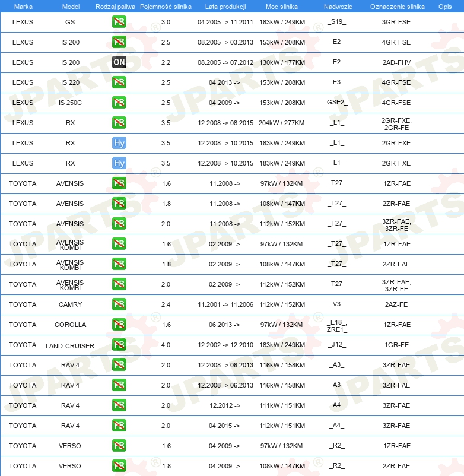
Task: Click the Moc silnika column header
Action: [x=282, y=7]
